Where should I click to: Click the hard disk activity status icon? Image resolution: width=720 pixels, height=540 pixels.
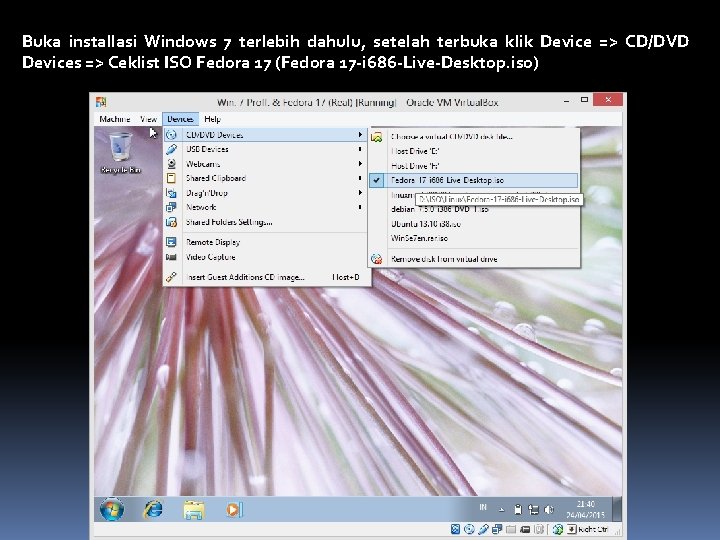455,529
